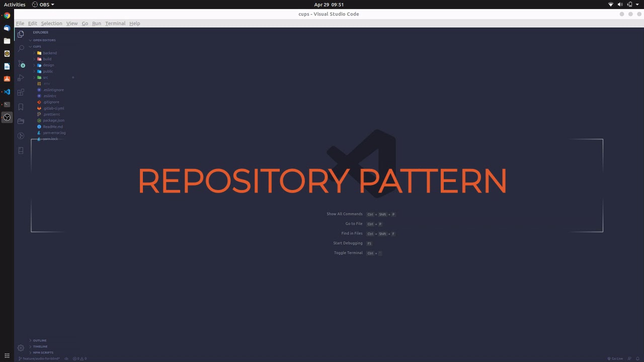The height and width of the screenshot is (362, 644).
Task: Open the Explorer view in activity bar
Action: point(21,34)
